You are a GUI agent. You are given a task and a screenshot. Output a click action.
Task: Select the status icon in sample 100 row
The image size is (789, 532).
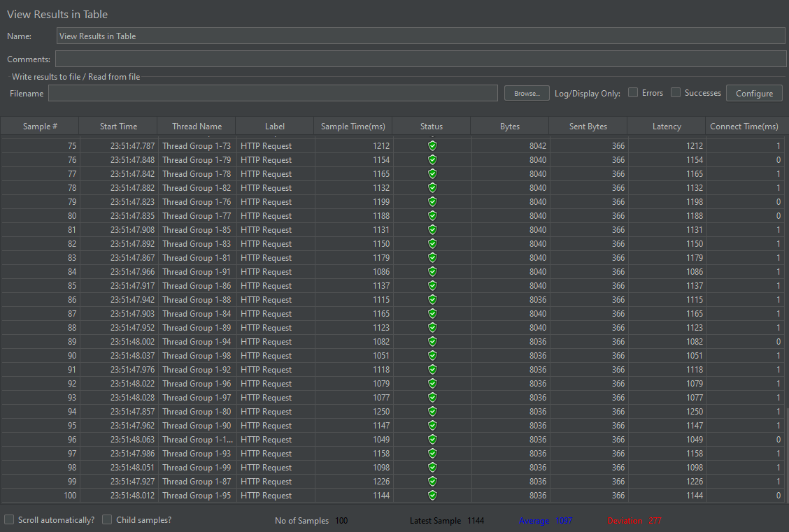pyautogui.click(x=432, y=495)
